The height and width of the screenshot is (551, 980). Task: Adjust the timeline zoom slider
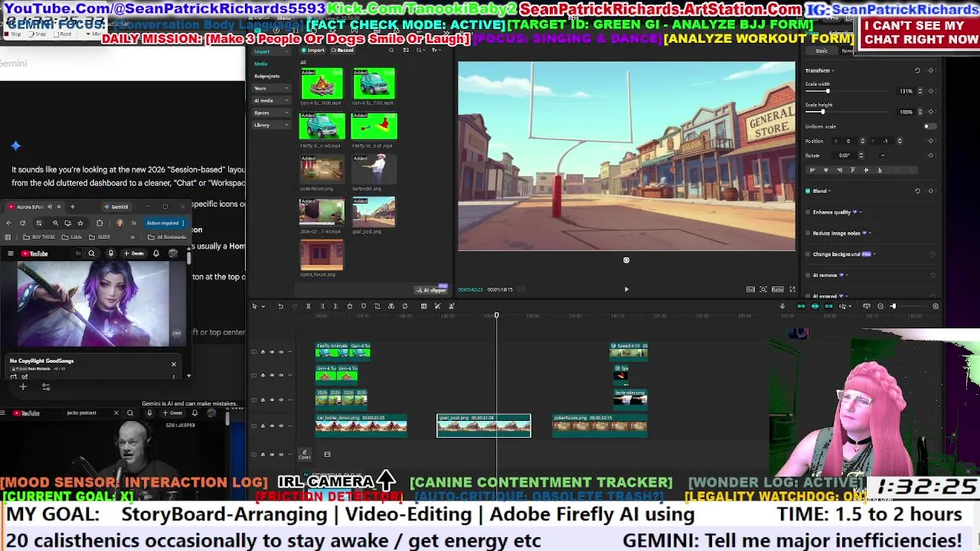click(x=907, y=306)
